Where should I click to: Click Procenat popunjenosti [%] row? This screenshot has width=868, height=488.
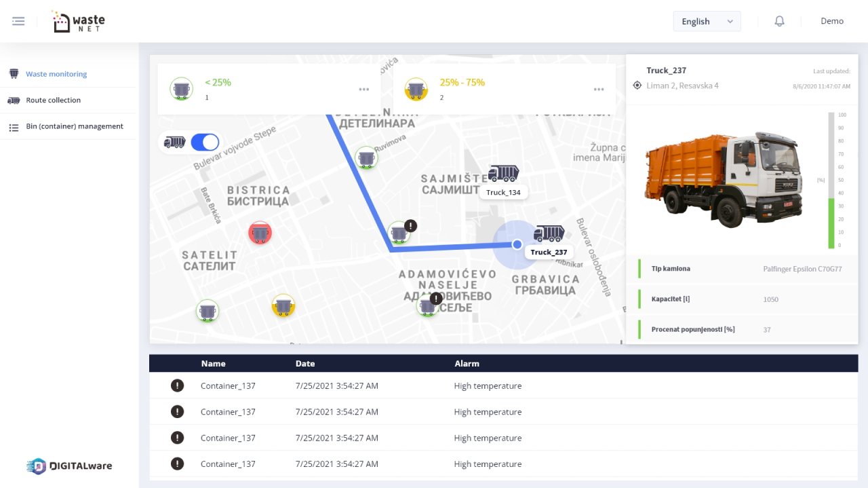coord(742,329)
